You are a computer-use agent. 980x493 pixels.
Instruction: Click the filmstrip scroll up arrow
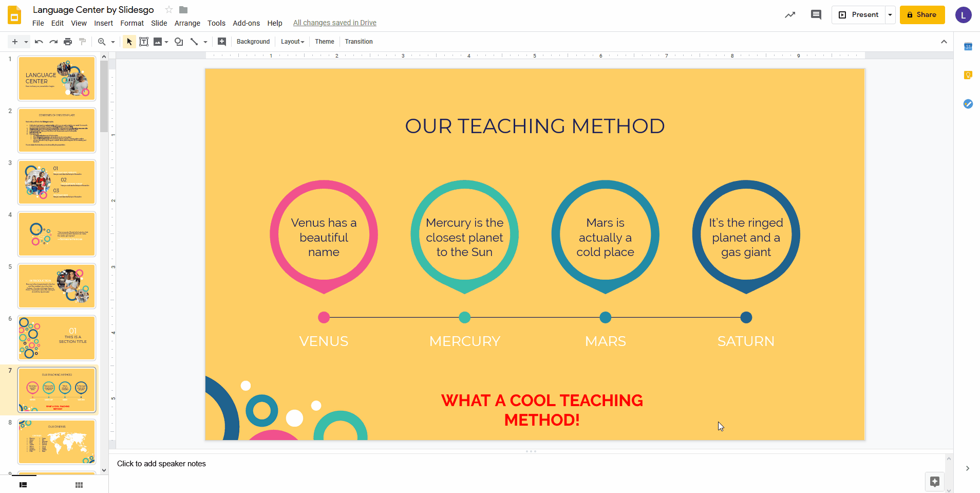point(104,57)
